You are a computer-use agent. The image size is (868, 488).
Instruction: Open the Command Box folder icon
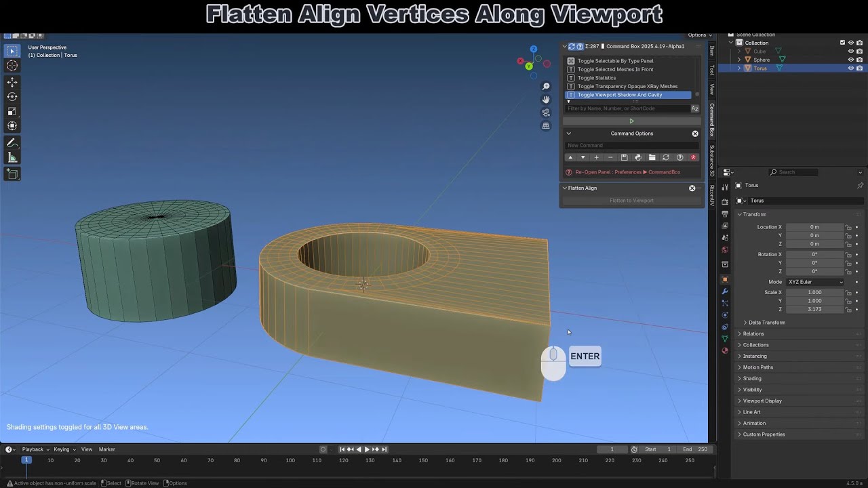[x=652, y=157]
